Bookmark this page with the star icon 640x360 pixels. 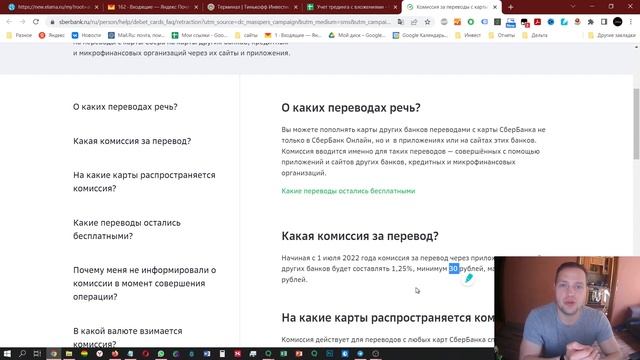point(427,22)
